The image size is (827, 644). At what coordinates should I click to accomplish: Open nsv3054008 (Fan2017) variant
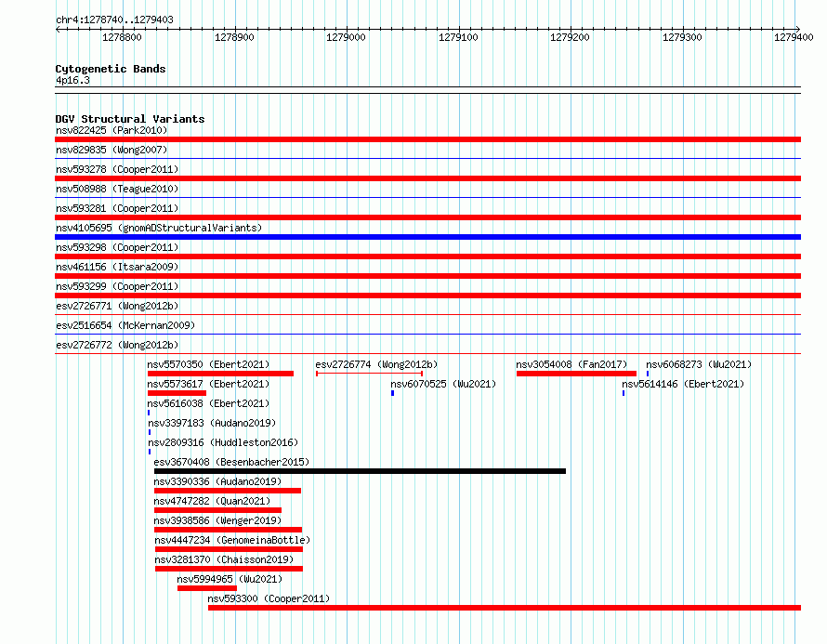[x=571, y=364]
